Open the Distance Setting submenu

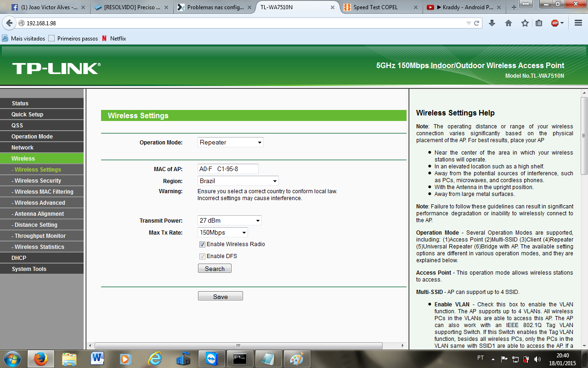coord(42,225)
